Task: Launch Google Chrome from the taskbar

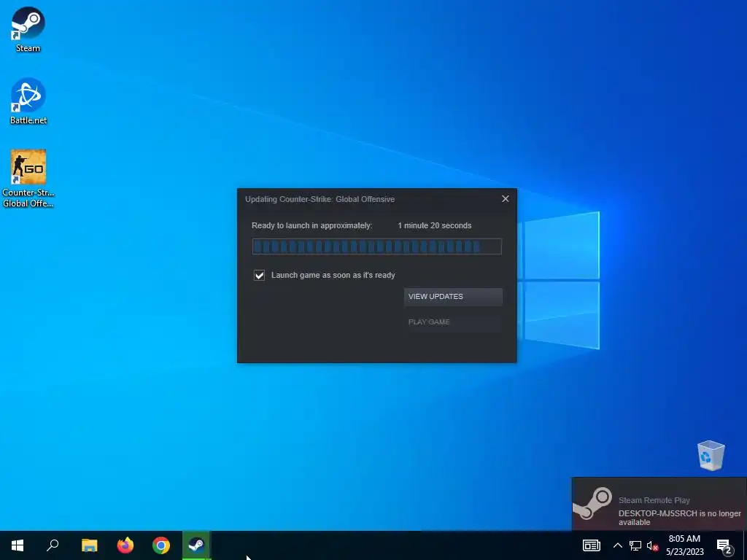Action: [161, 545]
